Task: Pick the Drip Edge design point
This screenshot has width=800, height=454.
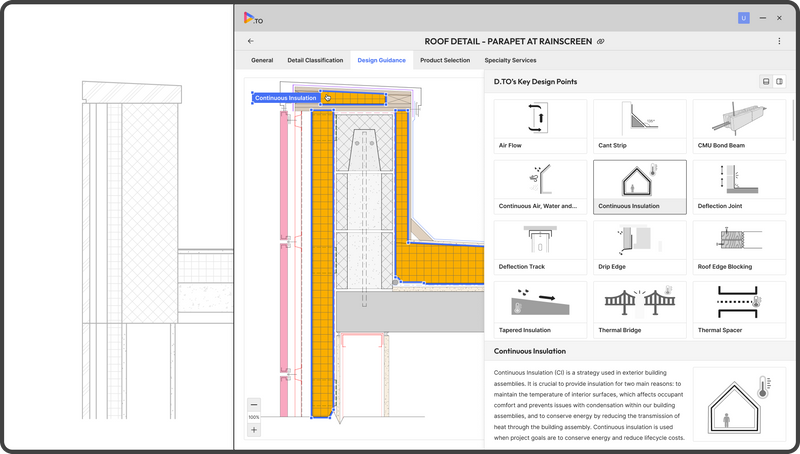Action: point(639,247)
